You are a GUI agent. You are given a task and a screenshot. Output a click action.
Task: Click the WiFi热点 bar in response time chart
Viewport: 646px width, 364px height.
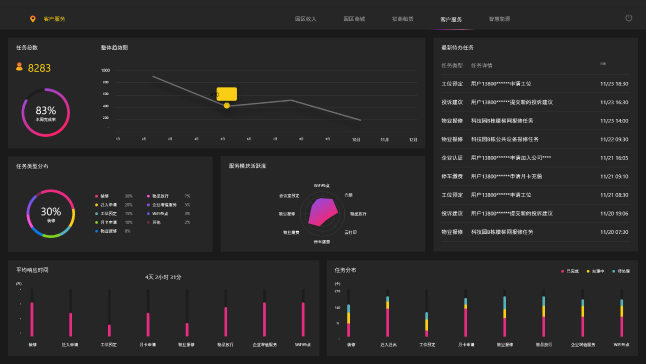click(303, 319)
